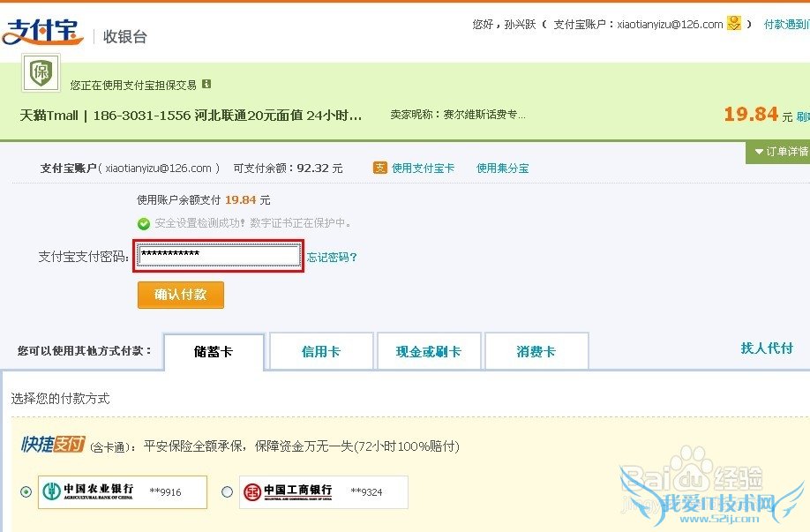The height and width of the screenshot is (532, 810).
Task: Click the green guarantee shield icon
Action: [x=41, y=72]
